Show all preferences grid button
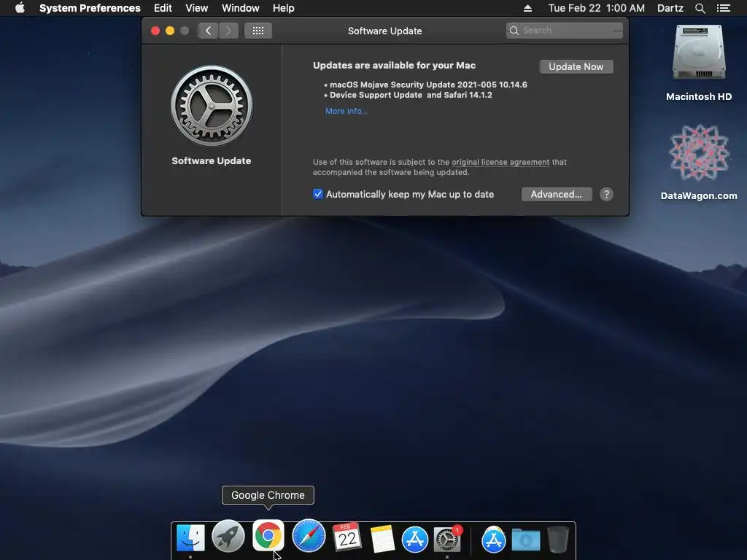 (258, 31)
